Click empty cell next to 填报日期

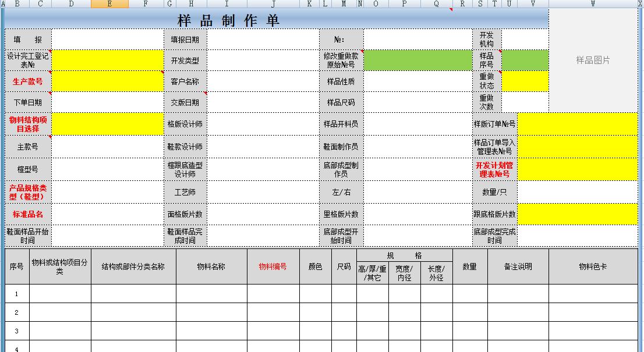pos(263,40)
